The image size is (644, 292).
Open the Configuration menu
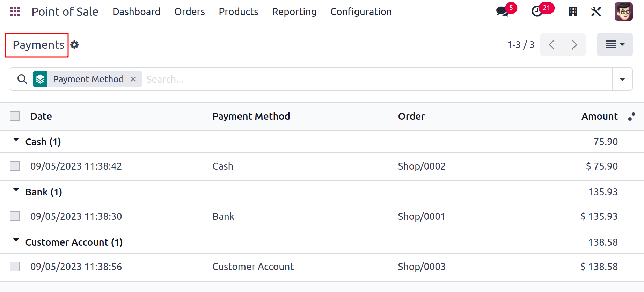pyautogui.click(x=361, y=12)
